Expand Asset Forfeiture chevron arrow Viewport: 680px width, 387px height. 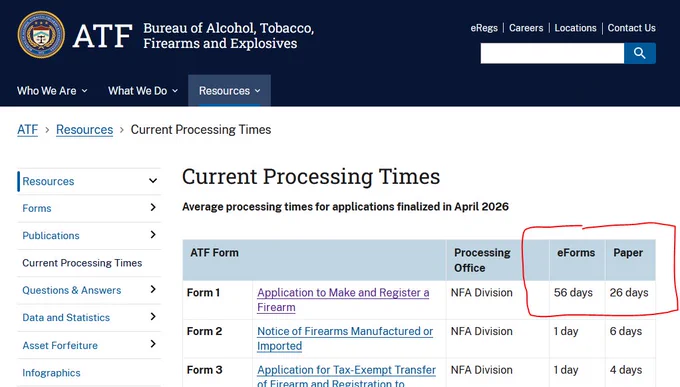[153, 344]
